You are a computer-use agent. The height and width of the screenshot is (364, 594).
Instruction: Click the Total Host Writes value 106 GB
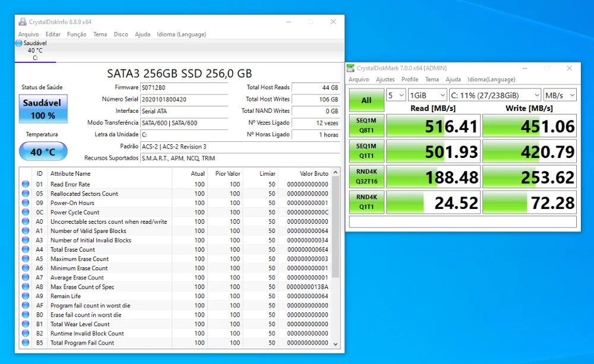(315, 99)
